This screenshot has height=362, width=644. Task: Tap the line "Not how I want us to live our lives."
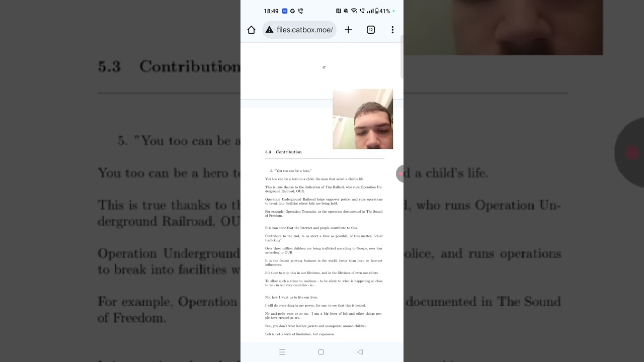(291, 297)
